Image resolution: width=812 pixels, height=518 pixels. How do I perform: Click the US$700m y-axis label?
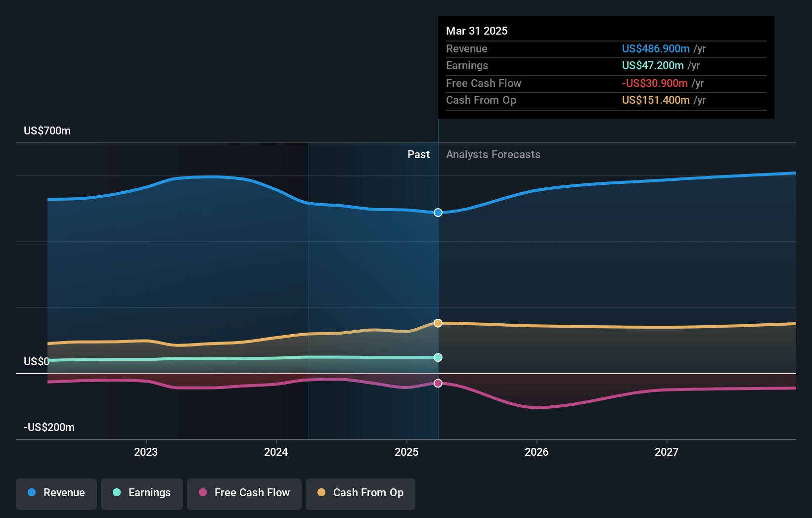(x=47, y=131)
